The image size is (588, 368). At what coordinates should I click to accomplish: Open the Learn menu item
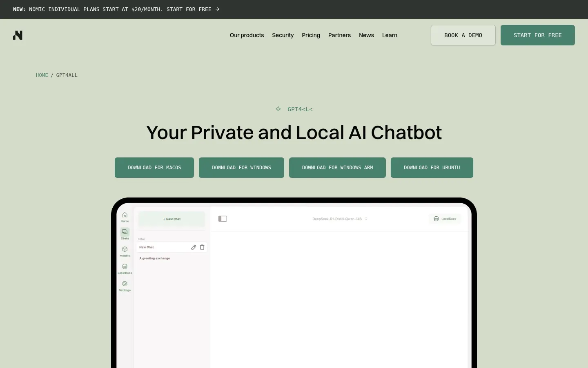390,35
